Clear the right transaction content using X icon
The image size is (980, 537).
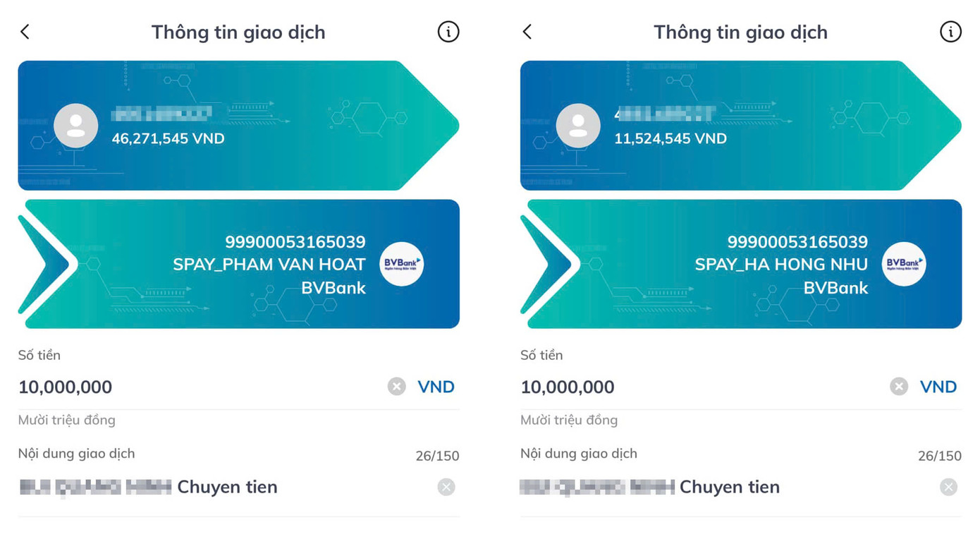point(948,487)
